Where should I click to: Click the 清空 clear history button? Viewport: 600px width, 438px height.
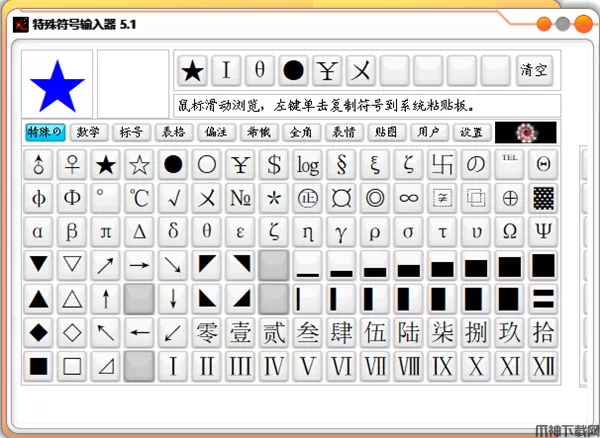tap(534, 70)
